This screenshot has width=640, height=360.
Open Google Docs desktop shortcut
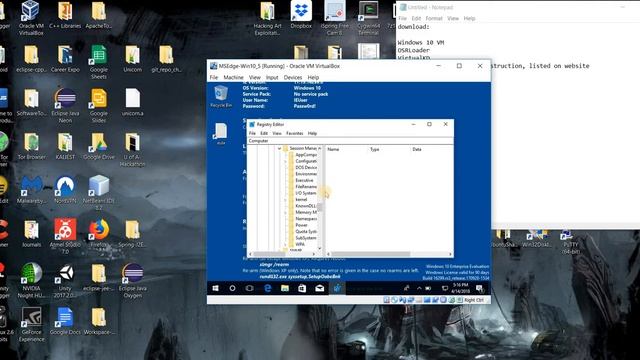pos(65,321)
